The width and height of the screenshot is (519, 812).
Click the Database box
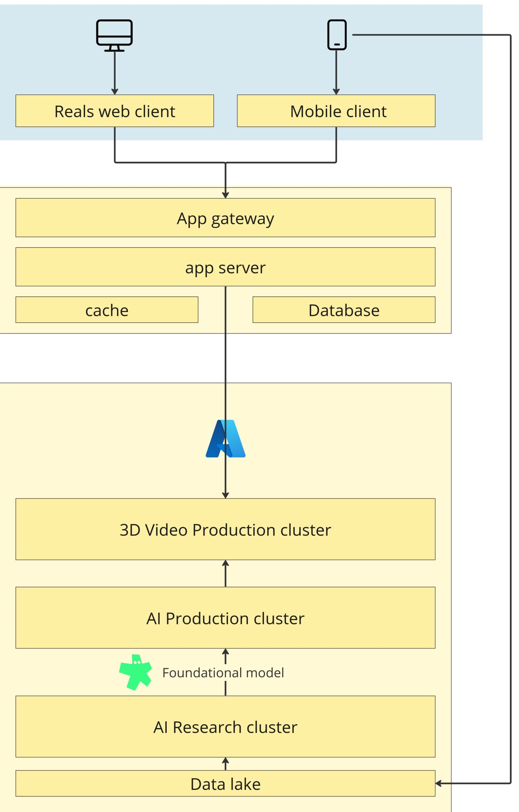(x=344, y=310)
